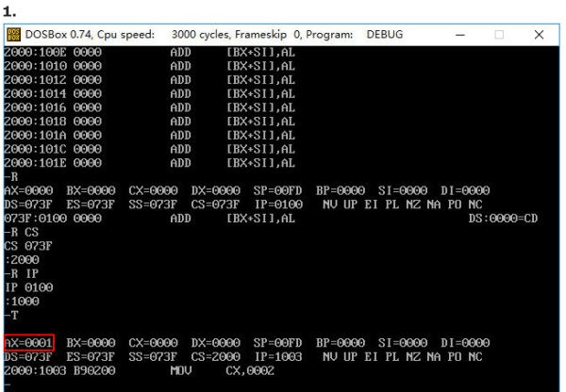Click the line at address 2000:1010
Viewport: 566px width, 392px height.
pos(150,66)
